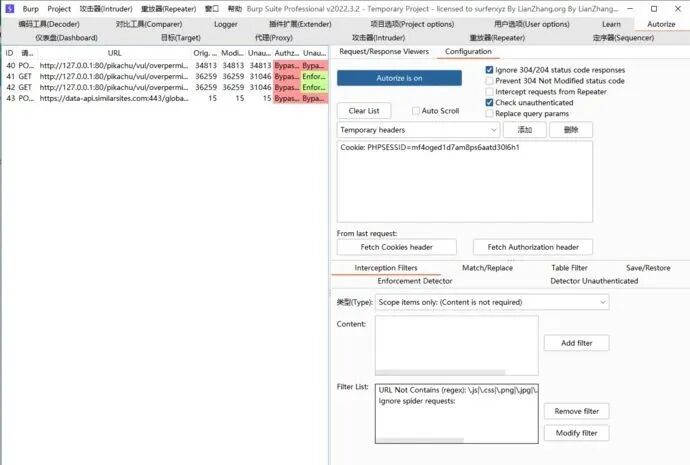The width and height of the screenshot is (690, 465).
Task: Switch to Detector Unauthenticated tab
Action: point(594,281)
